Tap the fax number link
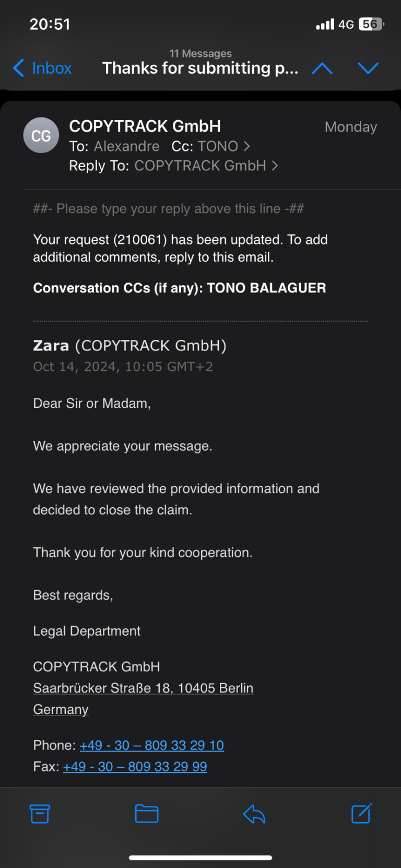 135,766
